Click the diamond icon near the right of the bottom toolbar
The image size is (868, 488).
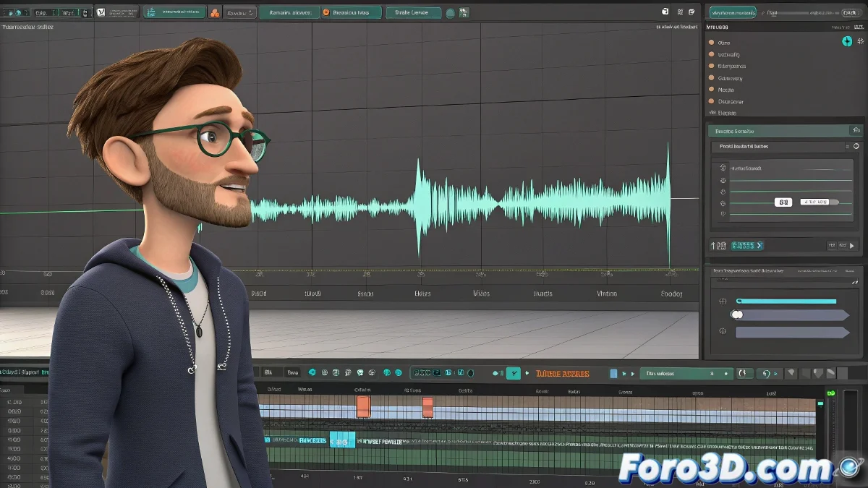pyautogui.click(x=791, y=374)
